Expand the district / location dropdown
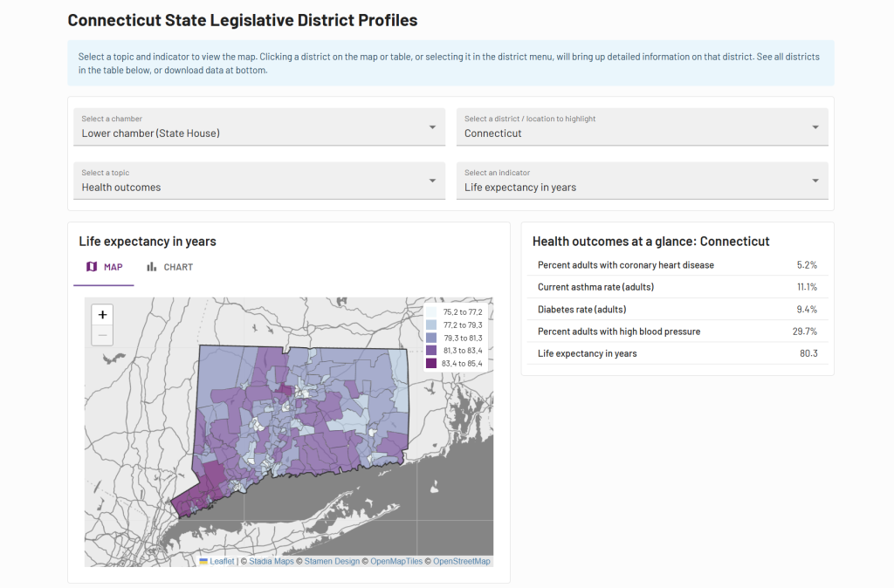894x588 pixels. point(642,127)
